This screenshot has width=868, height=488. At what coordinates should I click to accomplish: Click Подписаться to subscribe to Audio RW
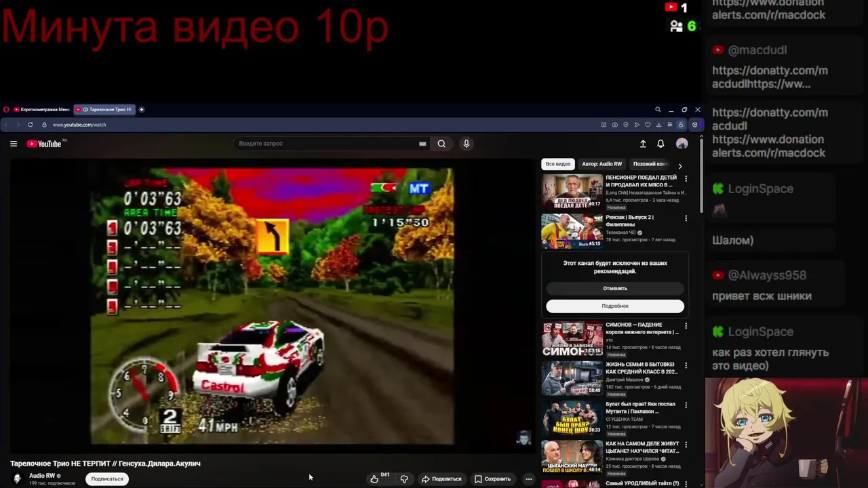click(x=107, y=479)
